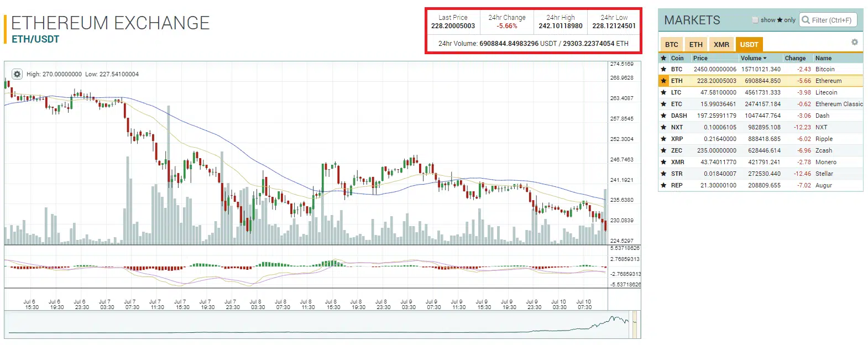Toggle the favorite star for XMR
This screenshot has width=868, height=345.
663,162
